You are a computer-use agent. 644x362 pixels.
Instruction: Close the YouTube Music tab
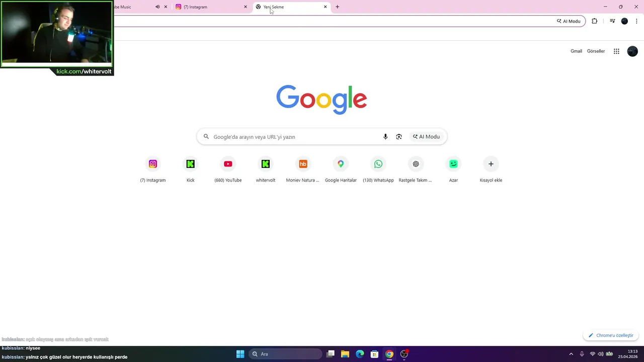(x=166, y=7)
